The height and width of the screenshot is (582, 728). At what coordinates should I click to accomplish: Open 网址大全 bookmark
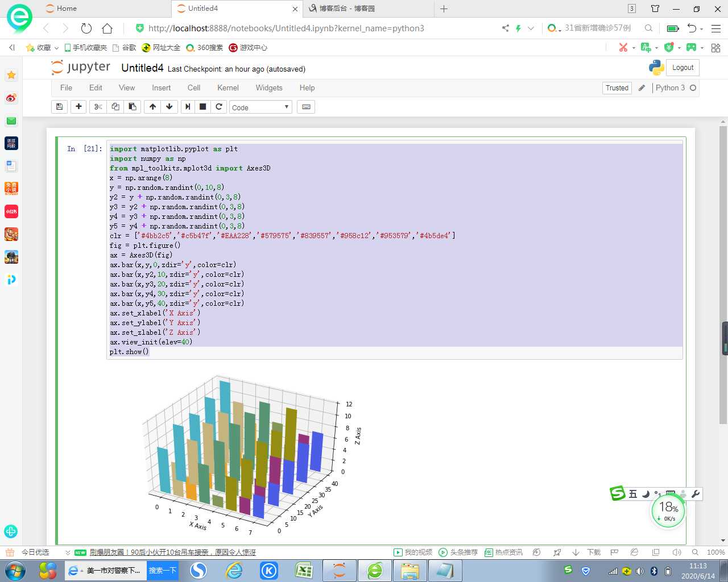point(161,48)
